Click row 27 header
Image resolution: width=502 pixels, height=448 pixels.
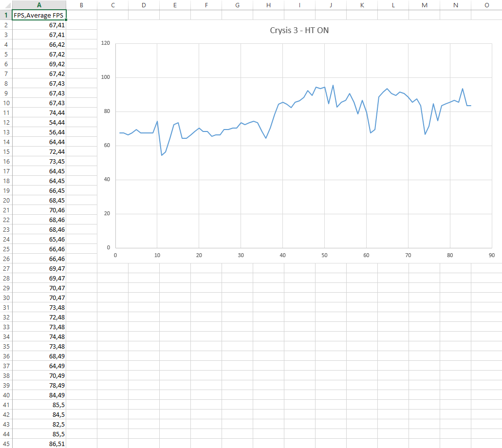(x=6, y=268)
